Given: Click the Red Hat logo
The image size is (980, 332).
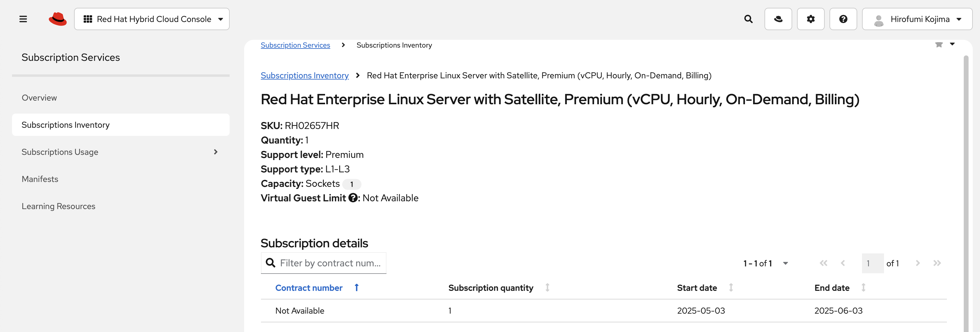Looking at the screenshot, I should [58, 19].
